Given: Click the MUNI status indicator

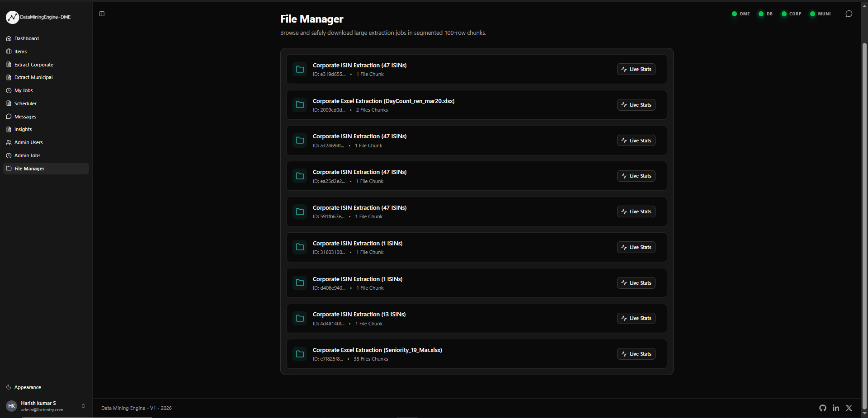Looking at the screenshot, I should tap(820, 14).
